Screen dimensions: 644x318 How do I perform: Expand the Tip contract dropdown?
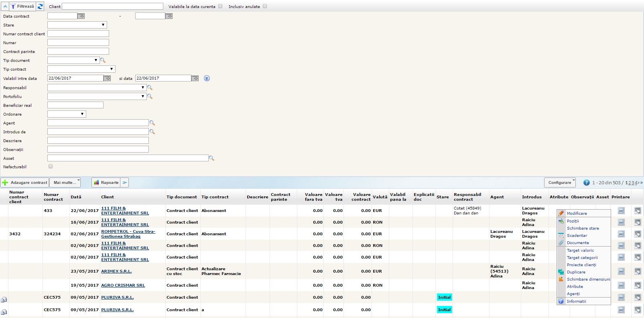81,69
